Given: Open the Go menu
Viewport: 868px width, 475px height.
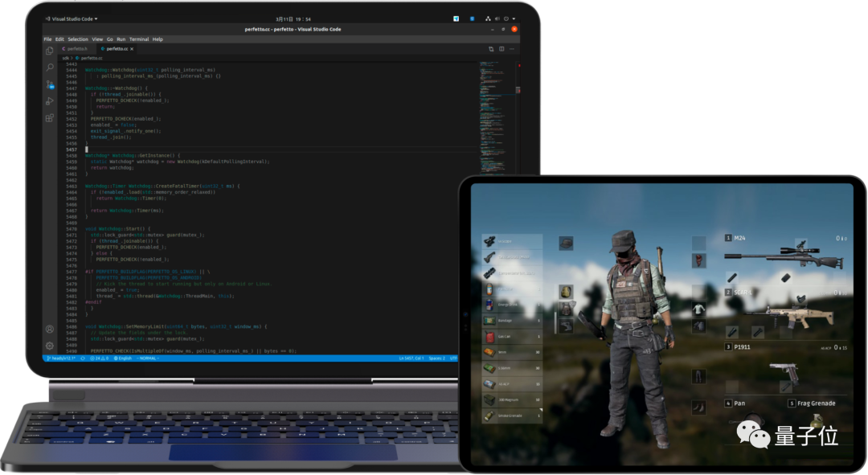Looking at the screenshot, I should 109,39.
